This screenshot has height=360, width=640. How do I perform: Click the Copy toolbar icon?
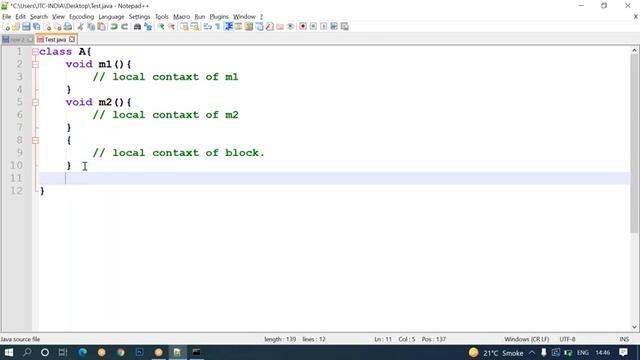[x=91, y=27]
